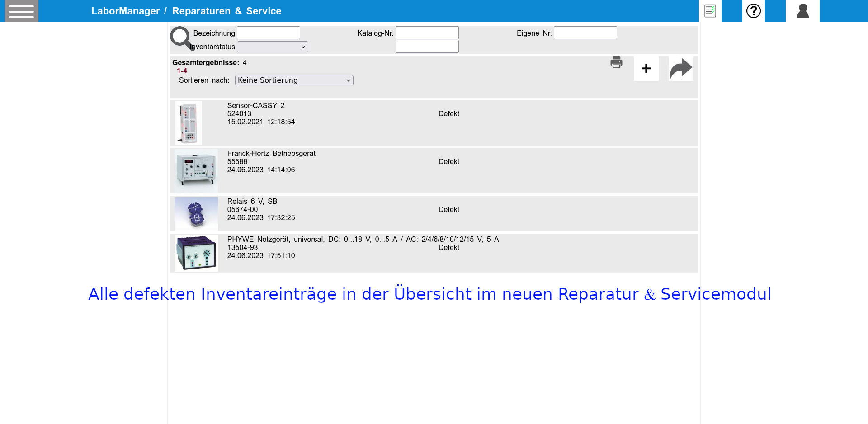The width and height of the screenshot is (868, 424).
Task: Click catalog number 05674-00
Action: coord(242,209)
